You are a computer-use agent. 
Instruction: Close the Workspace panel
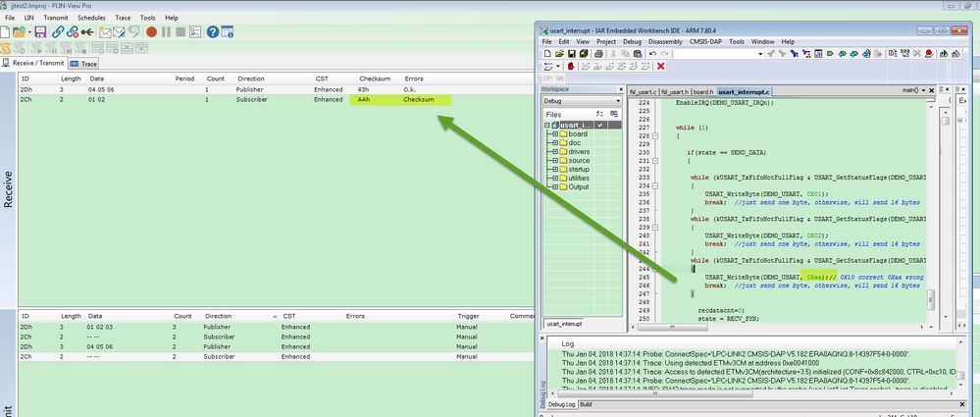click(621, 89)
